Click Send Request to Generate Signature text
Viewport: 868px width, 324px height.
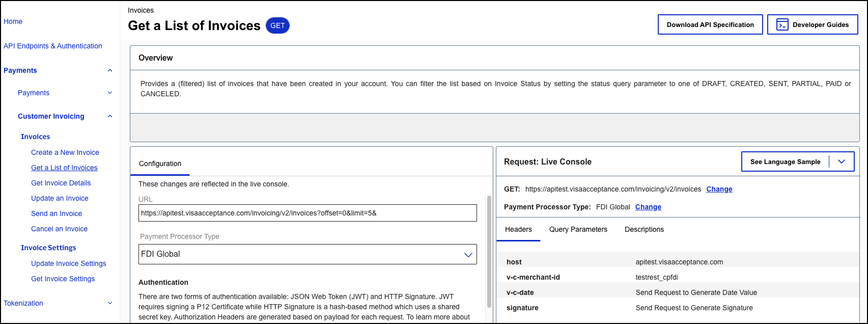point(694,308)
